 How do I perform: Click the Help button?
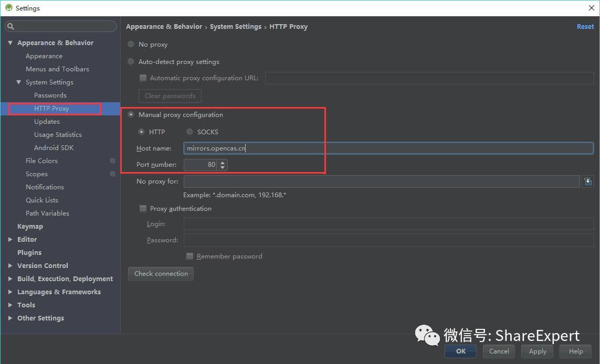click(575, 351)
